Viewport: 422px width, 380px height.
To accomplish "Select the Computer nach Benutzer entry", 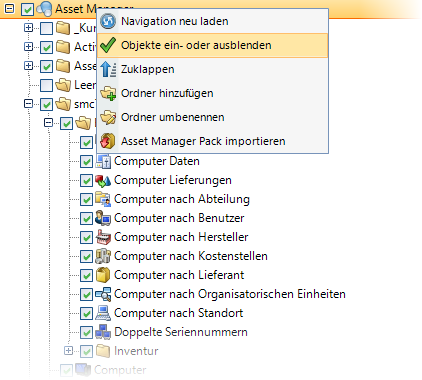I will pos(179,218).
